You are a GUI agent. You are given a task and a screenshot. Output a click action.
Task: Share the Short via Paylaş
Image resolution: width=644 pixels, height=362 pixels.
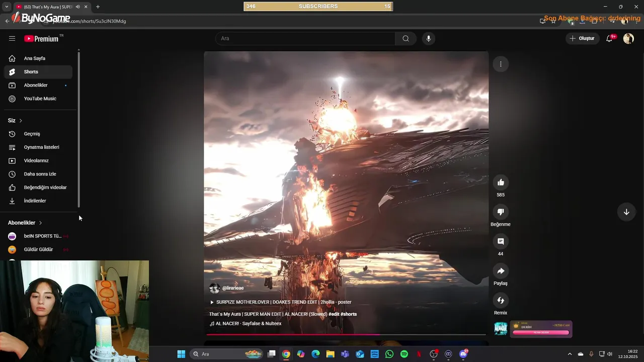pos(501,271)
